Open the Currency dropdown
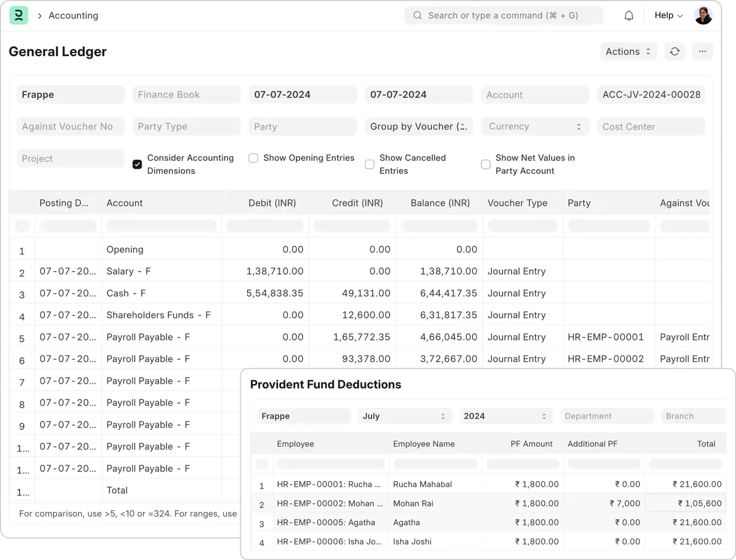Screen dimensions: 736x560 [x=535, y=127]
